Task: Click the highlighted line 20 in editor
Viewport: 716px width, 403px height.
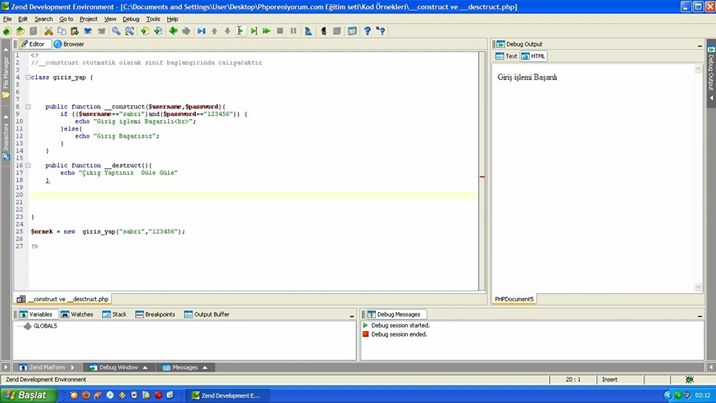Action: tap(254, 195)
